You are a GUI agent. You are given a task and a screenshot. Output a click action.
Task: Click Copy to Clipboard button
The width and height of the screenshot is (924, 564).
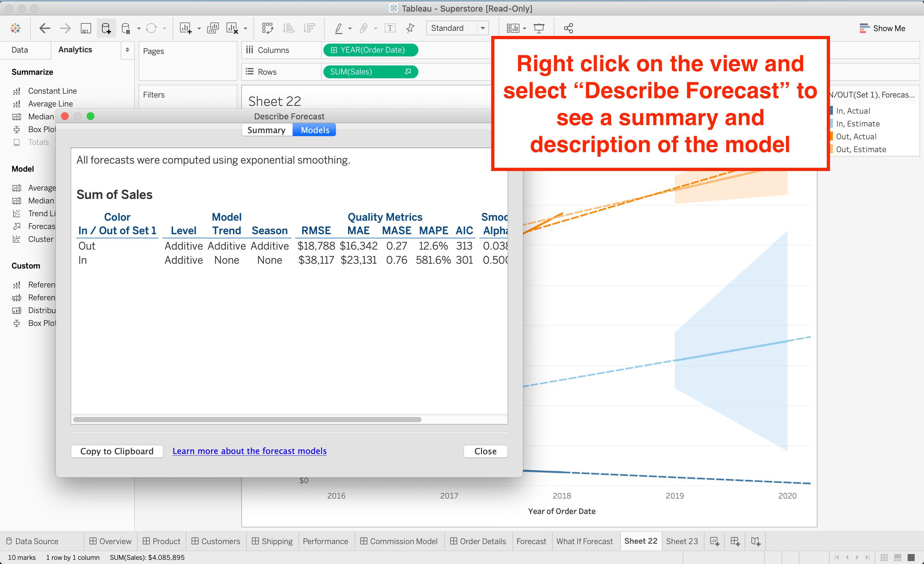pyautogui.click(x=117, y=451)
